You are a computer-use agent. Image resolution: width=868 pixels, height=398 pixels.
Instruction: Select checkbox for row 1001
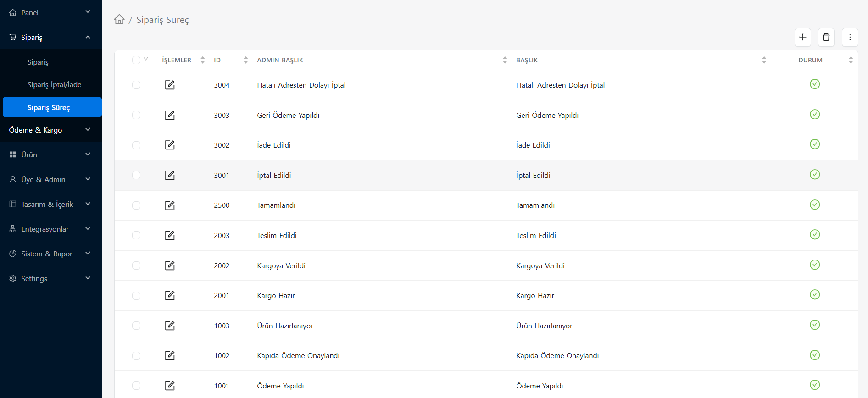136,386
